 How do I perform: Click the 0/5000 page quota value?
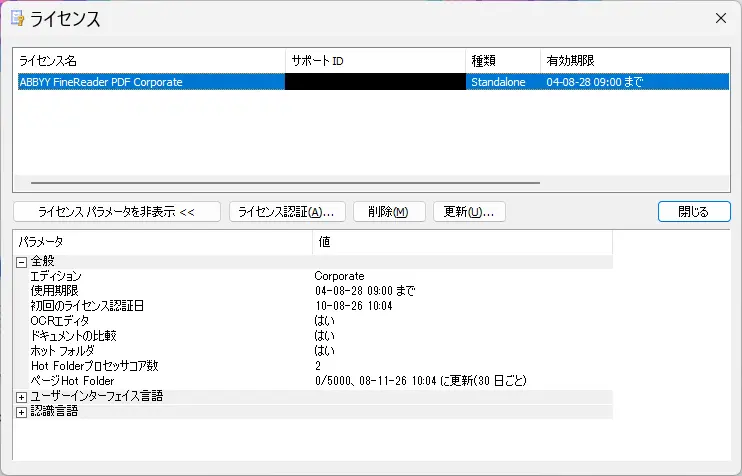[x=421, y=381]
